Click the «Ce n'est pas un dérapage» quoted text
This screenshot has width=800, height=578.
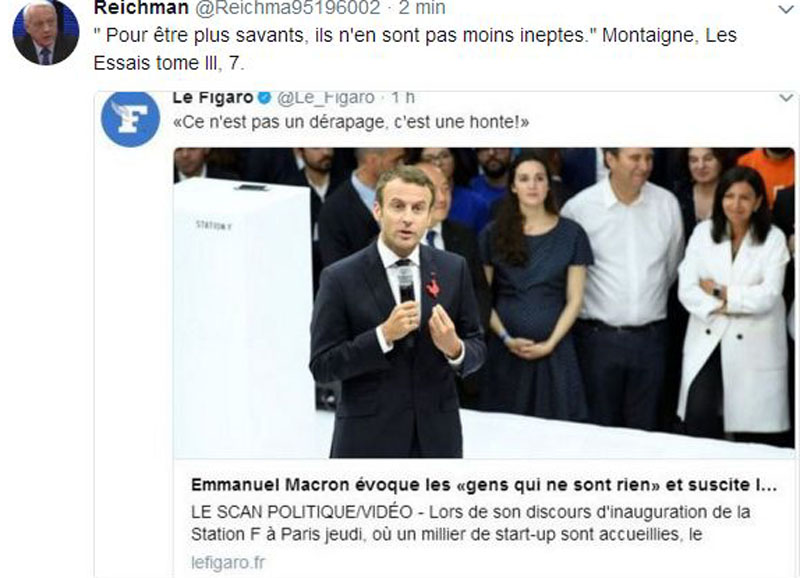351,122
